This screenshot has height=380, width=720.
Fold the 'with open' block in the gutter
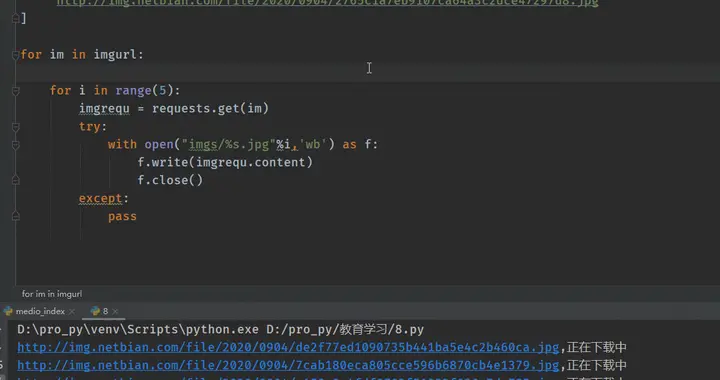pos(15,145)
